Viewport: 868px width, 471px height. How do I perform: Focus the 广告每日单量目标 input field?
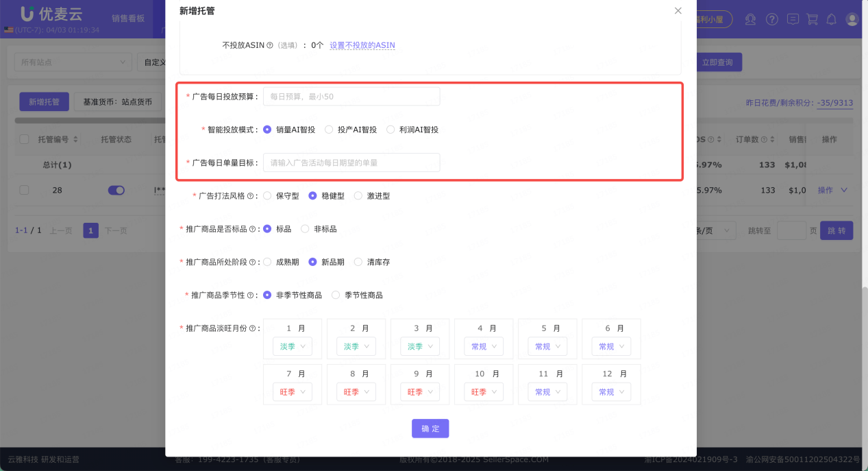tap(351, 162)
